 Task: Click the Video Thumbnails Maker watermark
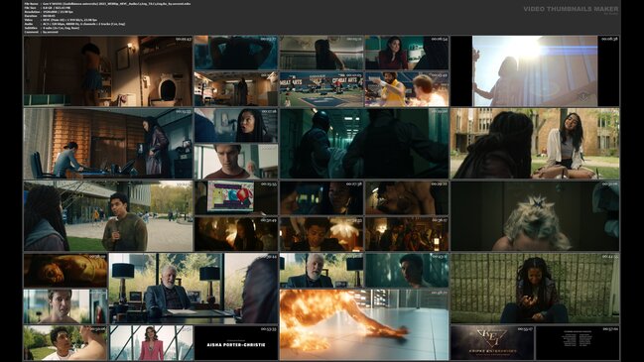click(x=571, y=9)
